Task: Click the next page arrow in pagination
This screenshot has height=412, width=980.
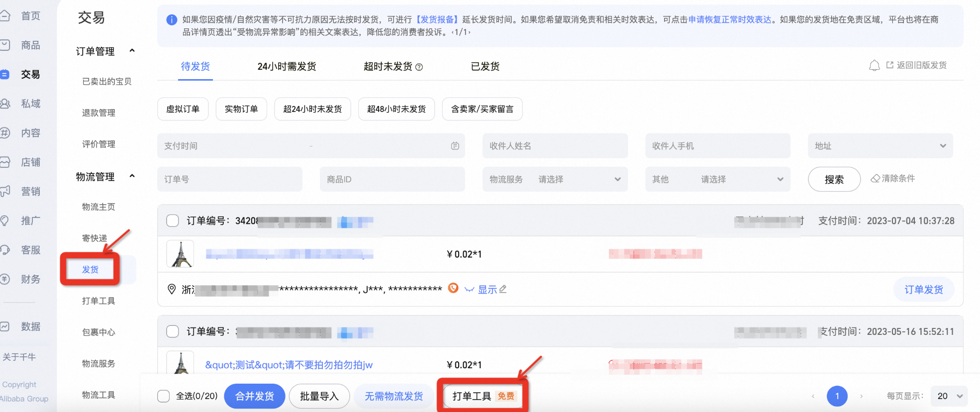Action: 861,396
